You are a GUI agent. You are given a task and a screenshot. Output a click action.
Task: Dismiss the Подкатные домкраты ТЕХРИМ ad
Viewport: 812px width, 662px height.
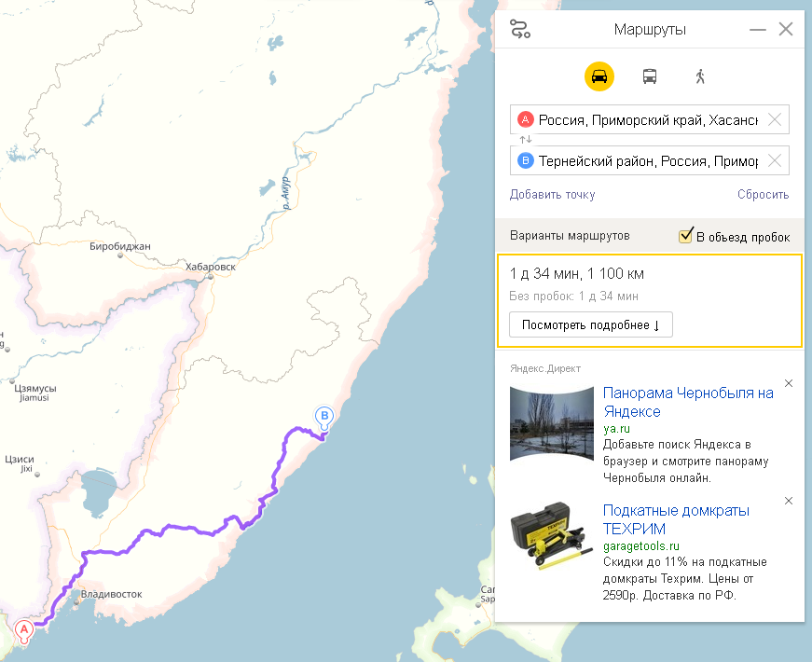coord(789,501)
